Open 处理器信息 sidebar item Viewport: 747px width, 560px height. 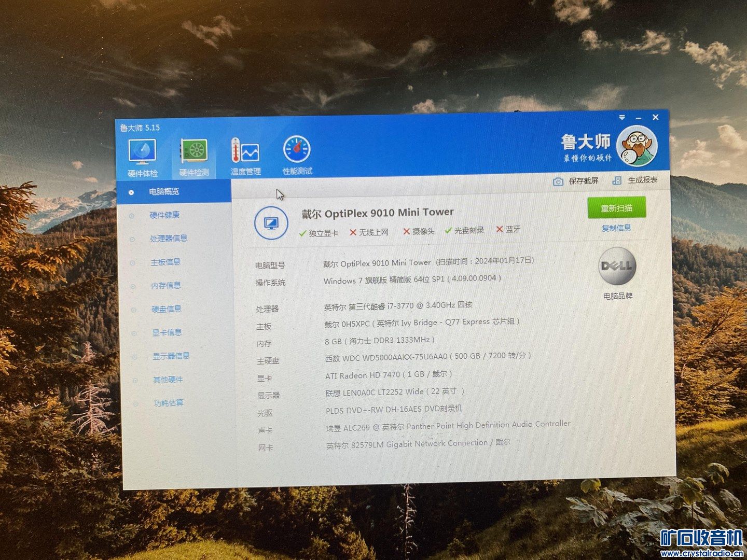click(x=169, y=239)
